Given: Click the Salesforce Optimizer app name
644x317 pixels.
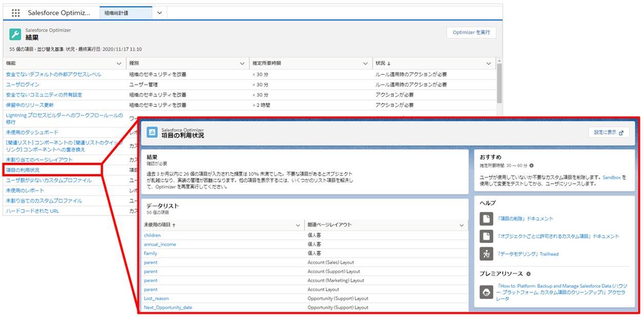Looking at the screenshot, I should pyautogui.click(x=59, y=13).
